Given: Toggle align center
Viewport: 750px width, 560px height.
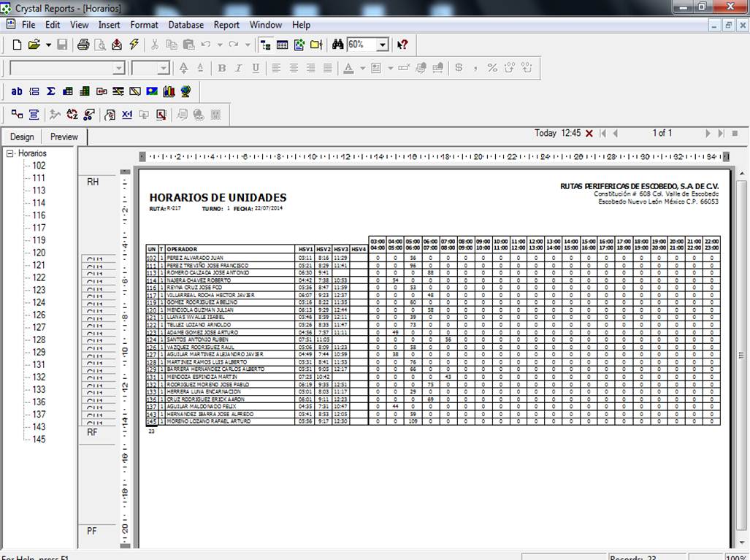Looking at the screenshot, I should [x=293, y=69].
